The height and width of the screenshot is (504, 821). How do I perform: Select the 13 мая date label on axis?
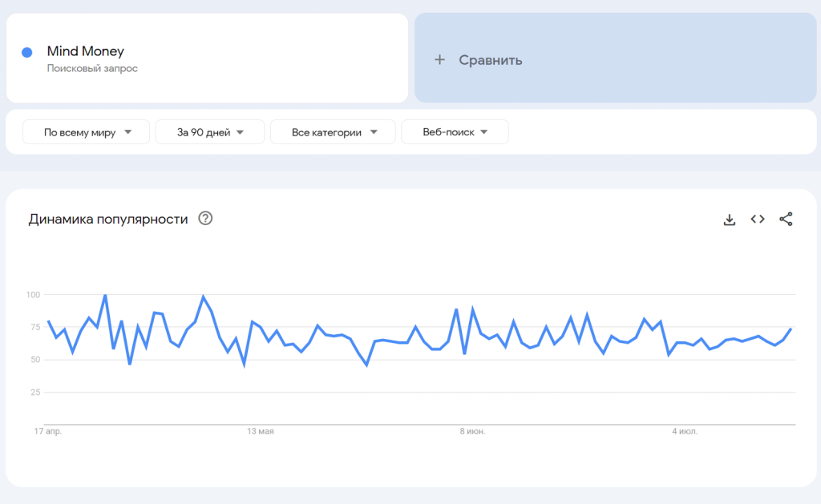[x=261, y=432]
